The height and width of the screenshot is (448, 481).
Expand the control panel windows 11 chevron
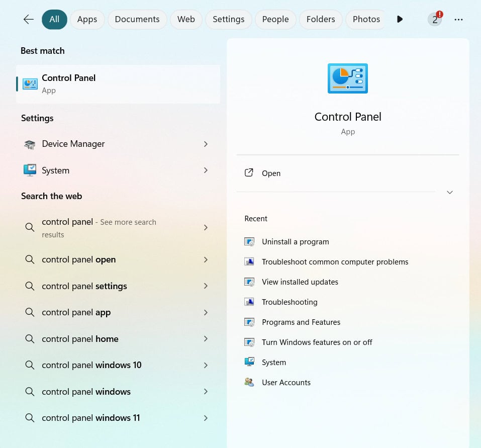(x=206, y=418)
